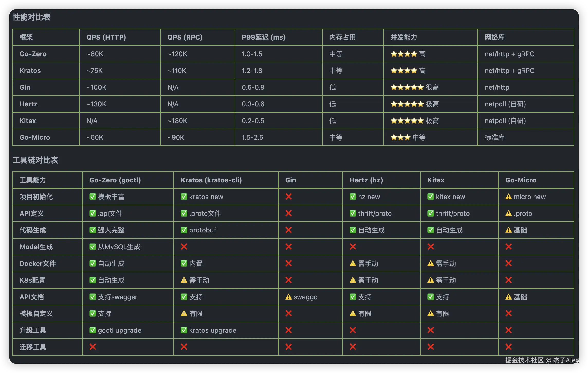The height and width of the screenshot is (373, 588).
Task: Click the warning icon next to "swaggo"
Action: coord(288,297)
